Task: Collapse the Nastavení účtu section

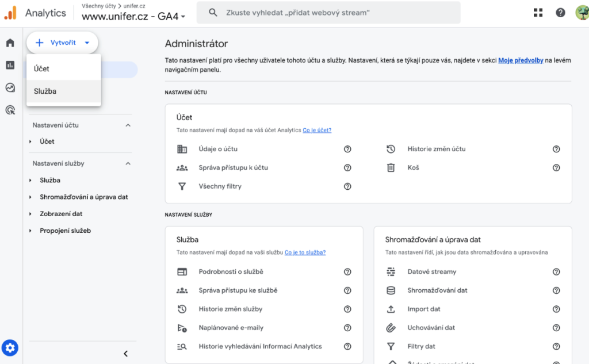Action: click(128, 125)
